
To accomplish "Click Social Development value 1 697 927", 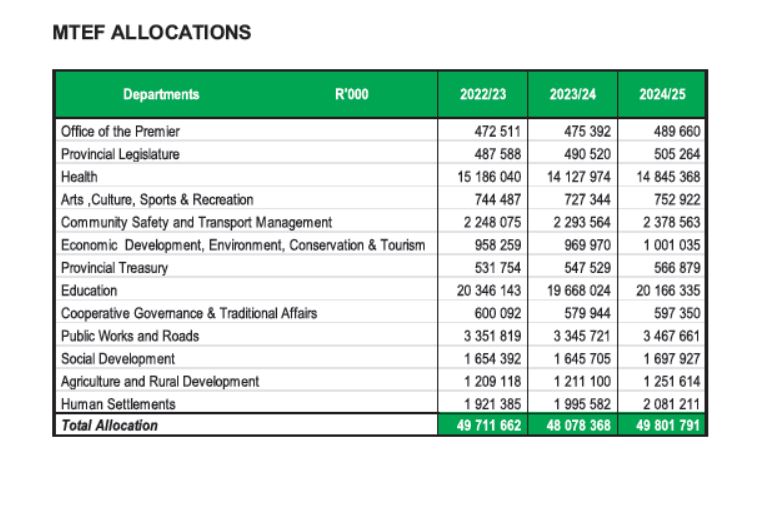I will coord(672,359).
